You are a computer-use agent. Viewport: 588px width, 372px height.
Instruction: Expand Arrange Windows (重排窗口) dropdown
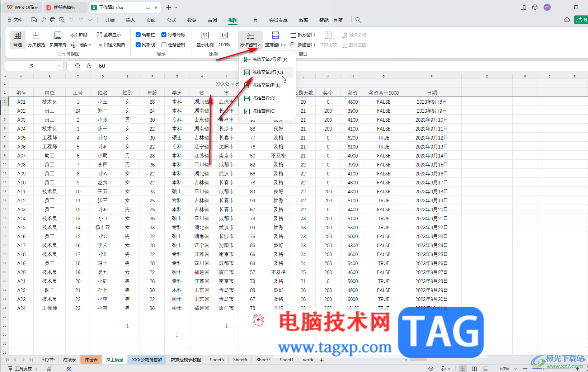tap(275, 45)
